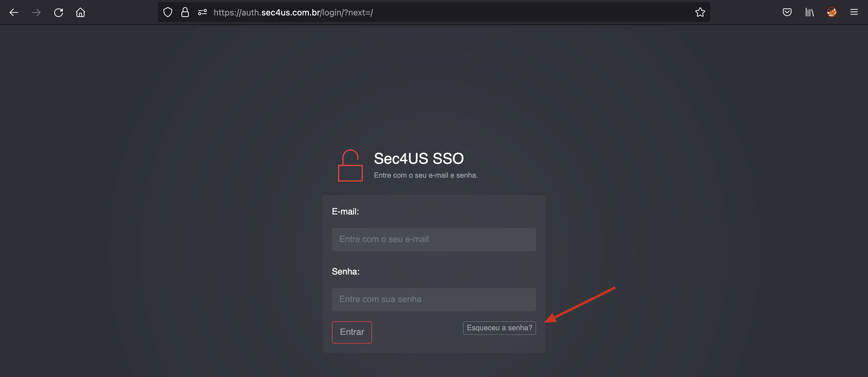Image resolution: width=868 pixels, height=377 pixels.
Task: Click the browser forward arrow
Action: click(x=36, y=13)
